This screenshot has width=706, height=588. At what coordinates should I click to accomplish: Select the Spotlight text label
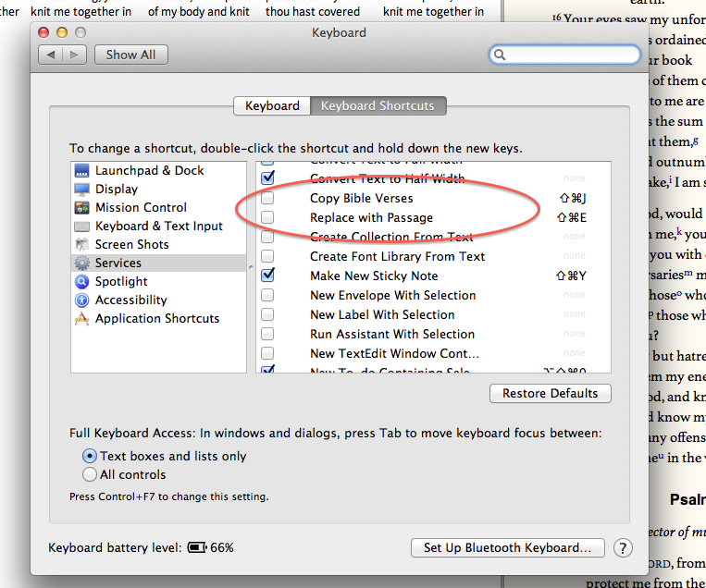coord(121,281)
